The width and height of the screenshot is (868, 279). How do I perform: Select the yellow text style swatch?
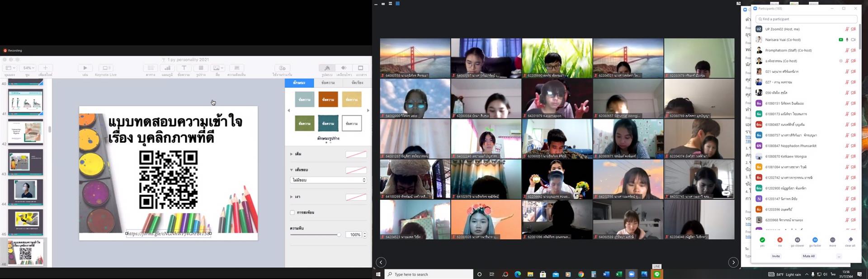tap(352, 99)
